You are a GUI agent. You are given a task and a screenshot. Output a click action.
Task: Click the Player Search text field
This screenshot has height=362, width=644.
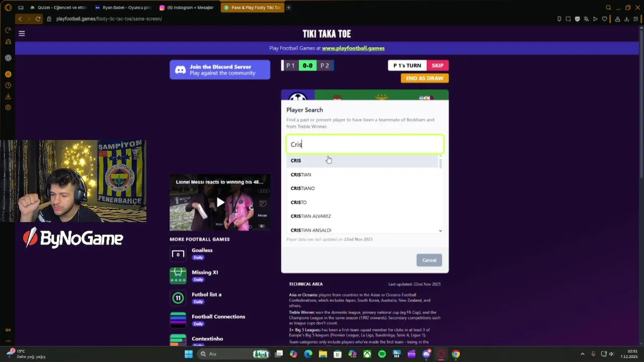[x=365, y=144]
